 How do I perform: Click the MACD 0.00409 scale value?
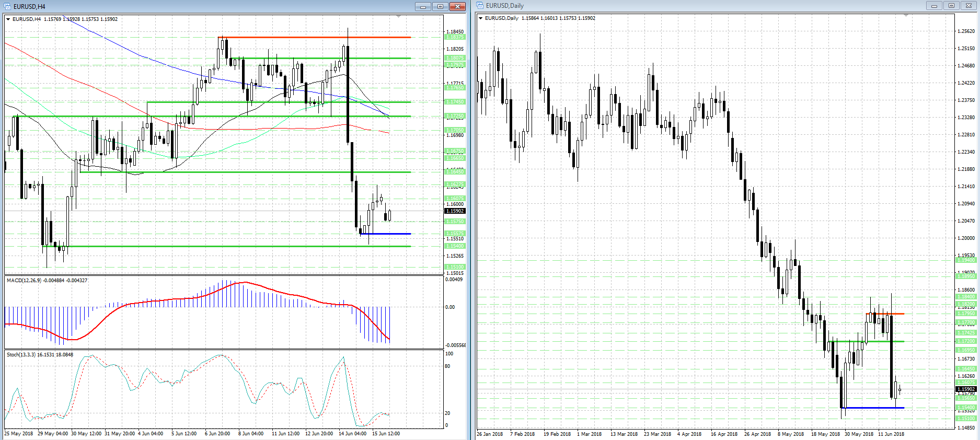coord(454,280)
